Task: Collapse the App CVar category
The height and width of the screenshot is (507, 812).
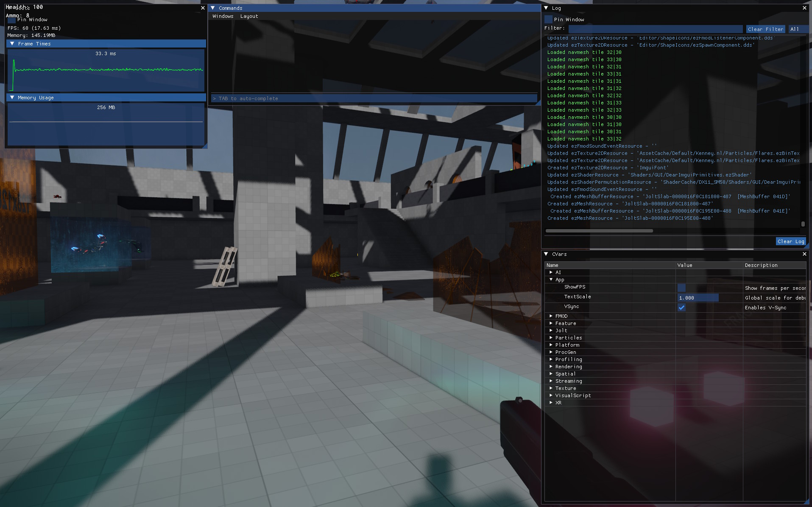Action: 551,279
